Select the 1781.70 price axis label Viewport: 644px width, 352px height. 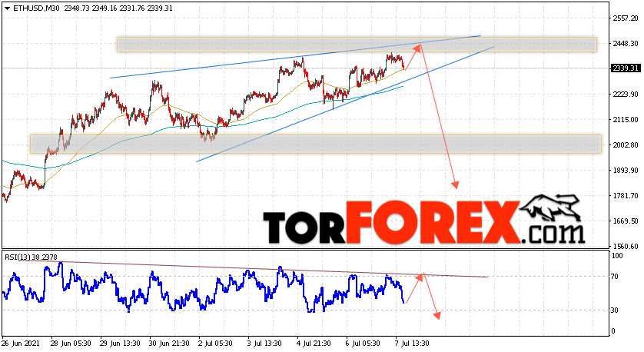pyautogui.click(x=625, y=195)
